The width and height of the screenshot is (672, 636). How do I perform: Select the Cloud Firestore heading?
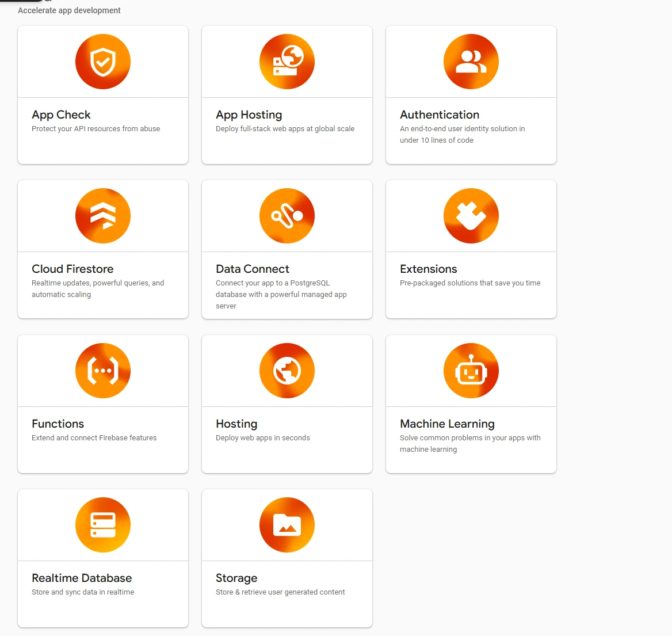pyautogui.click(x=72, y=269)
